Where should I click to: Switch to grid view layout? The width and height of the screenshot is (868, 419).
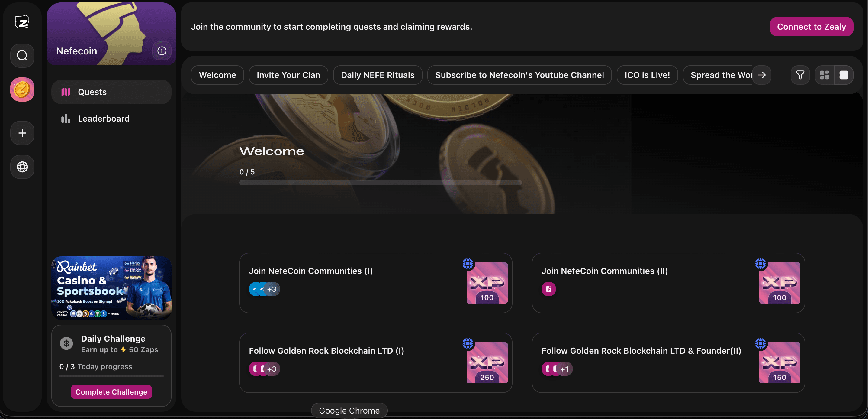[825, 75]
